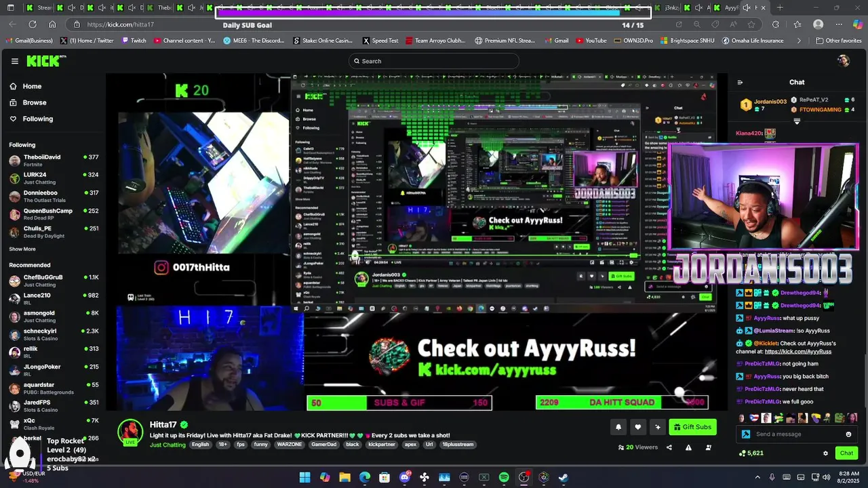Open JLongoPoker recommended channel
868x488 pixels.
[54, 370]
